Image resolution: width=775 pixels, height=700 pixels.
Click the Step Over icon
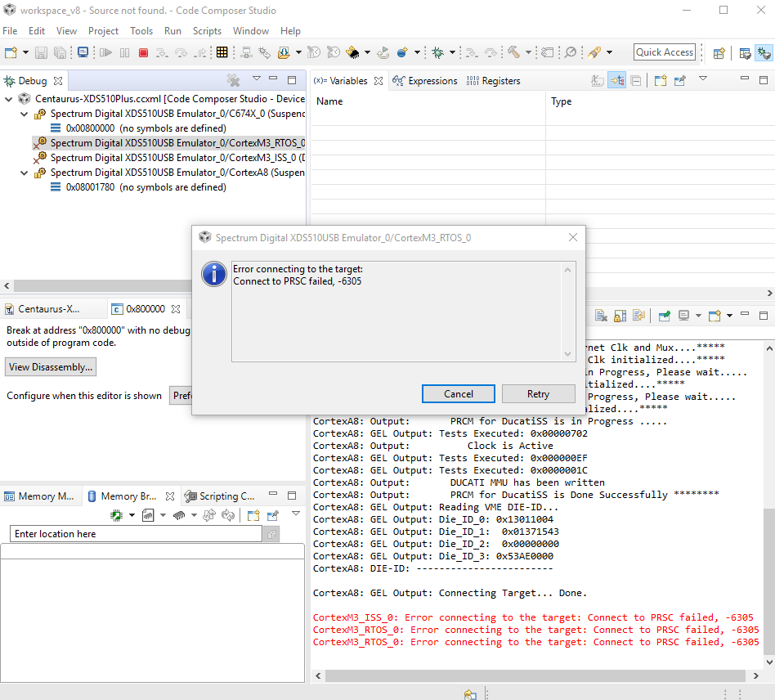click(181, 52)
